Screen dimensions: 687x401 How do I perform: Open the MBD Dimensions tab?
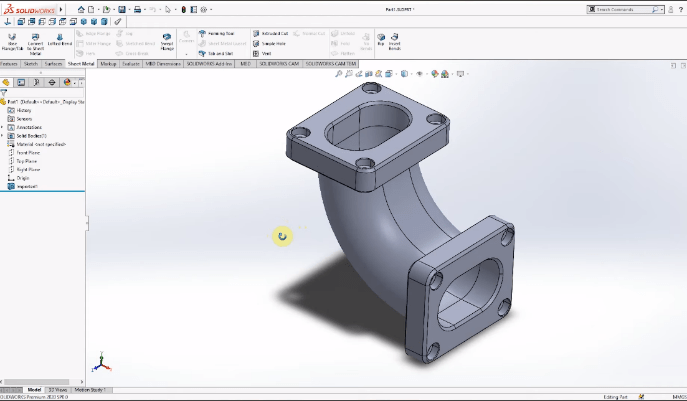coord(163,64)
